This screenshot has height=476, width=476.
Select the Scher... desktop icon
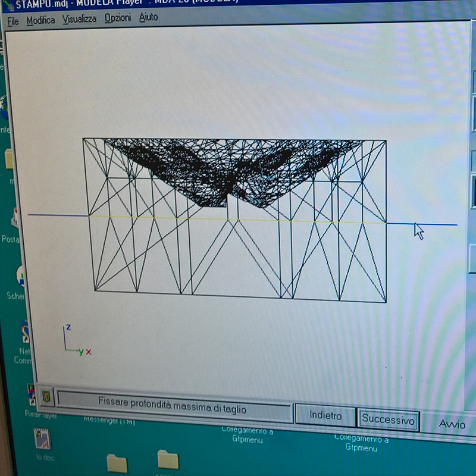click(21, 276)
